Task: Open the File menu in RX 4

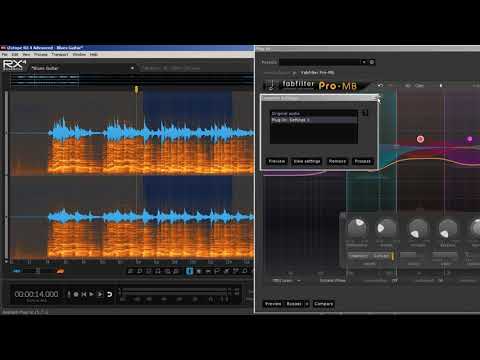Action: (x=4, y=54)
